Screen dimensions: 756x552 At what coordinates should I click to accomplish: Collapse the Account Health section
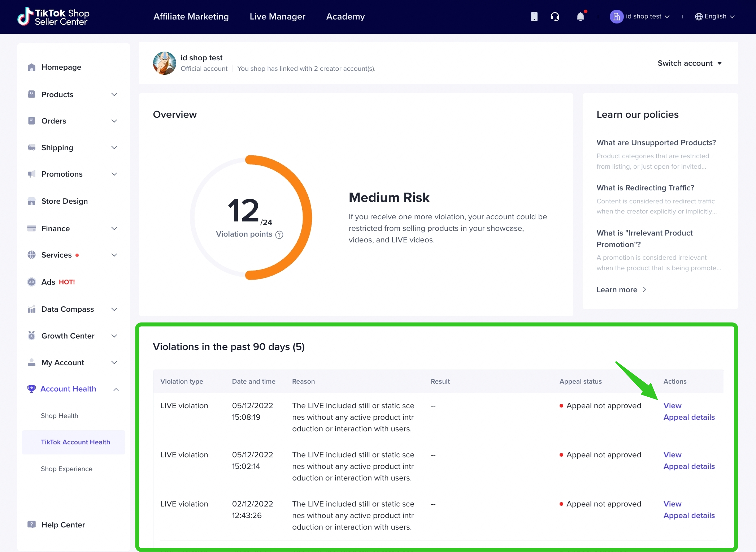(116, 389)
